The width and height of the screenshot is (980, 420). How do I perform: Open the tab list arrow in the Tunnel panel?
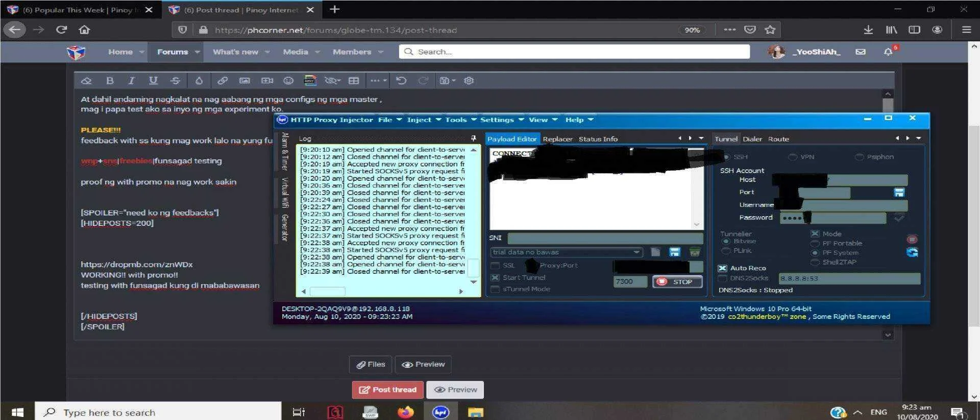tap(919, 138)
